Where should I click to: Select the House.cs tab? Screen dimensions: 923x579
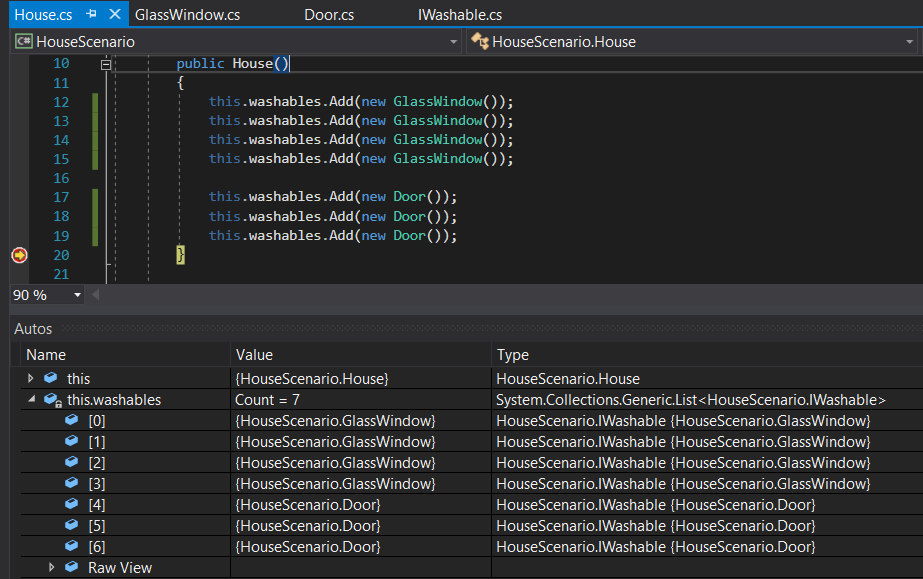point(43,15)
